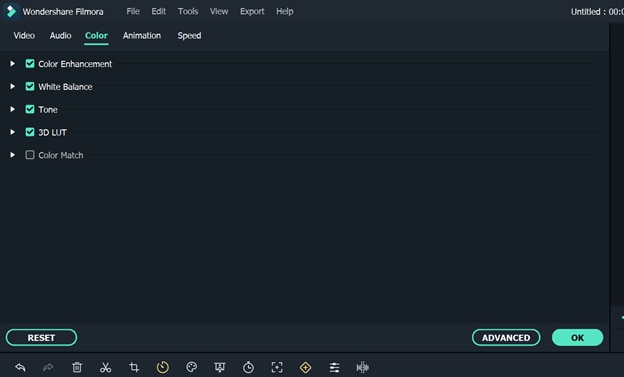Switch to the Video tab

tap(24, 35)
